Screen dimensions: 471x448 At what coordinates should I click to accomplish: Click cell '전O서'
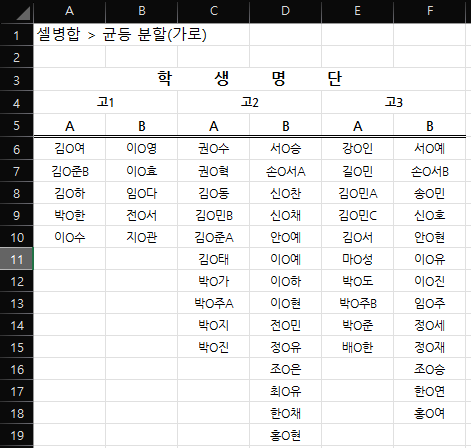tap(142, 215)
